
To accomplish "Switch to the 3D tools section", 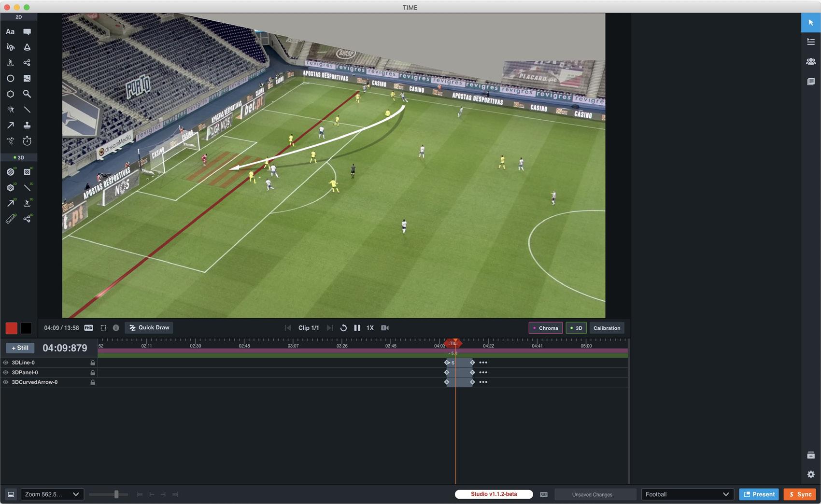I will click(19, 157).
